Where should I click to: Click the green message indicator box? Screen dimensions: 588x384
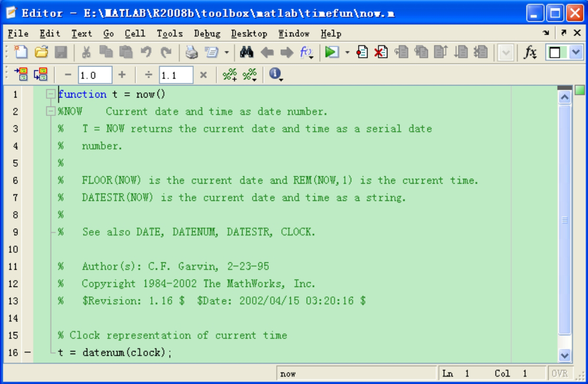point(580,90)
